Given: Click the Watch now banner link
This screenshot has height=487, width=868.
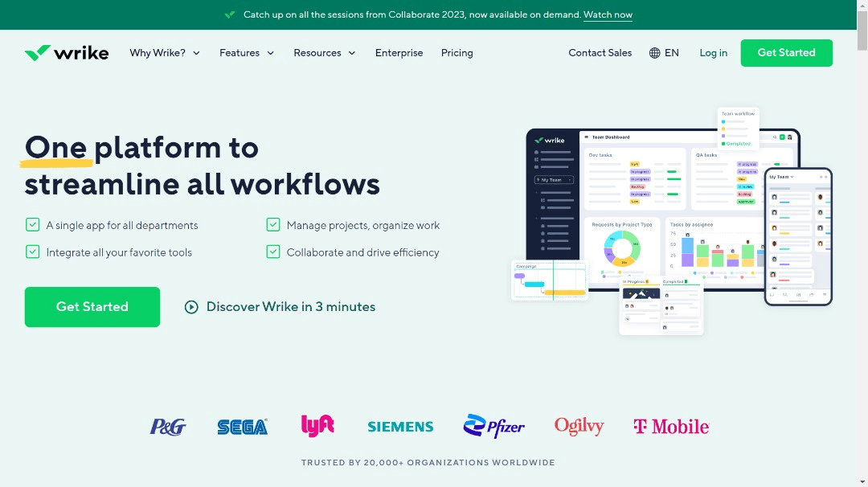Looking at the screenshot, I should [x=608, y=14].
